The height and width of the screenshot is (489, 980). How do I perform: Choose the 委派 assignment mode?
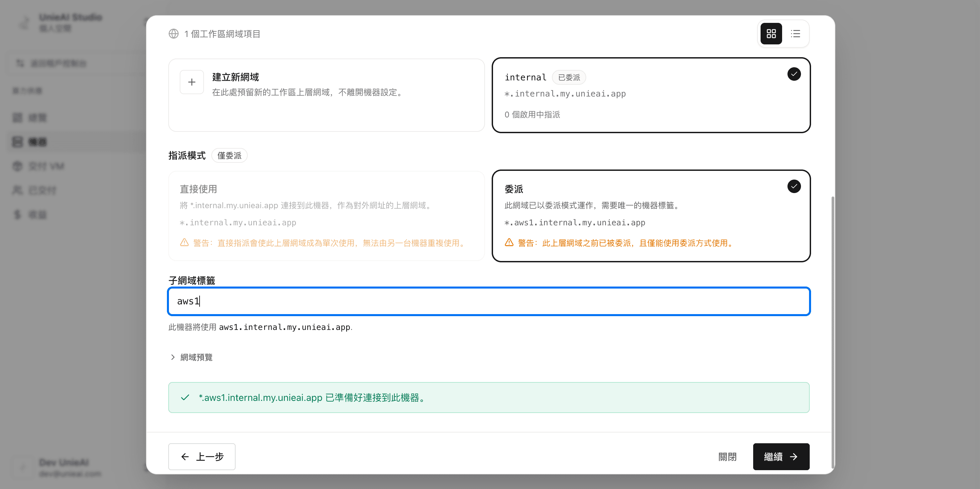coord(651,216)
